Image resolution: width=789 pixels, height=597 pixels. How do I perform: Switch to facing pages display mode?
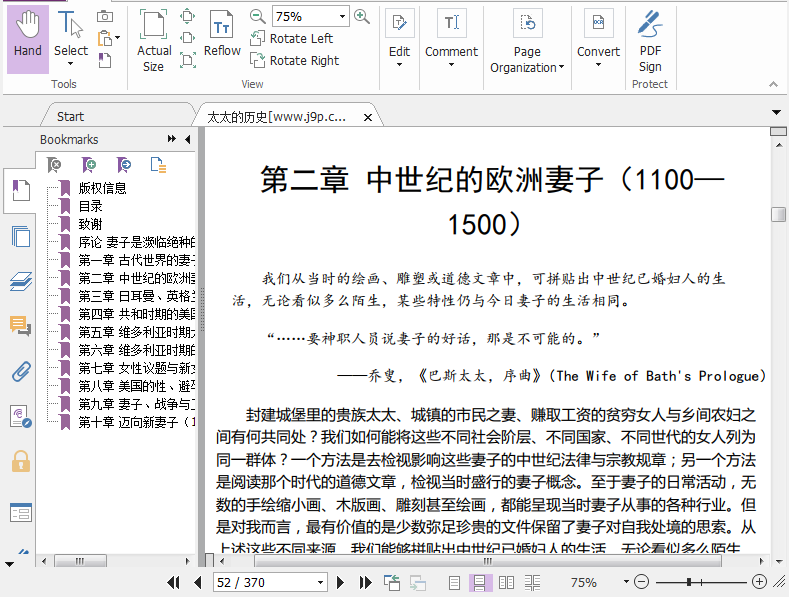(506, 582)
